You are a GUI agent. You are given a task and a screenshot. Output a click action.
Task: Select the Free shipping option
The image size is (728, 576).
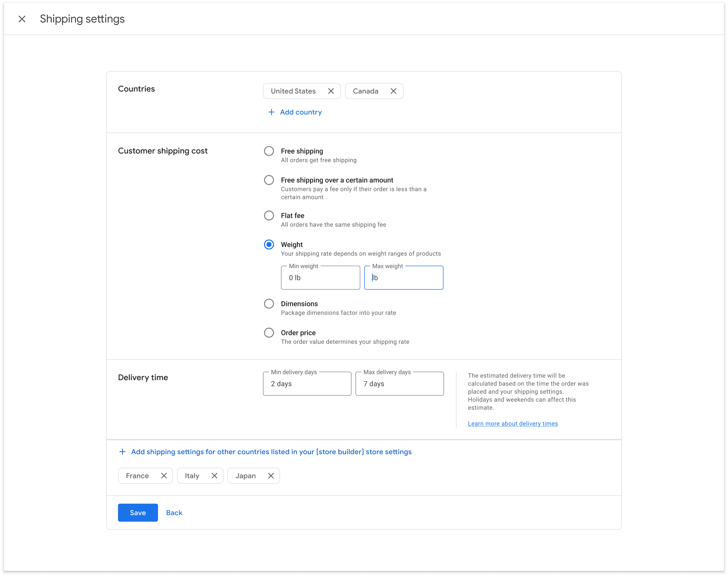pyautogui.click(x=269, y=151)
